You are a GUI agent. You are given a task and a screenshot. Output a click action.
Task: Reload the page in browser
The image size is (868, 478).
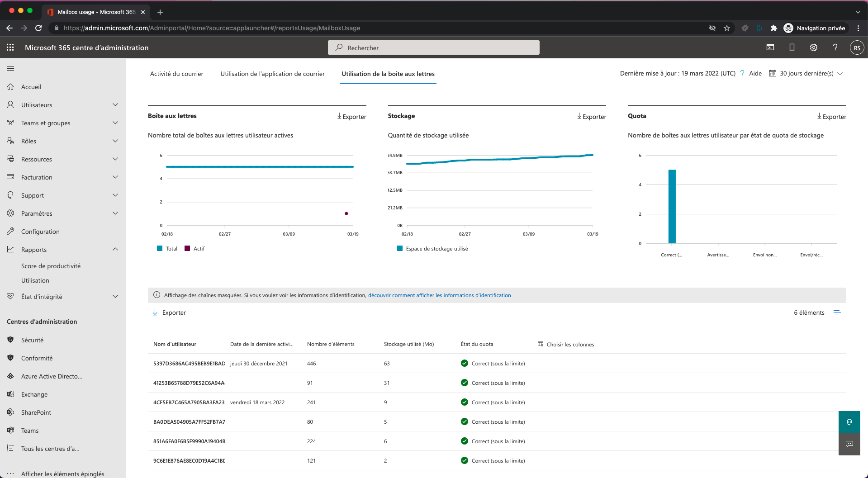pyautogui.click(x=38, y=28)
